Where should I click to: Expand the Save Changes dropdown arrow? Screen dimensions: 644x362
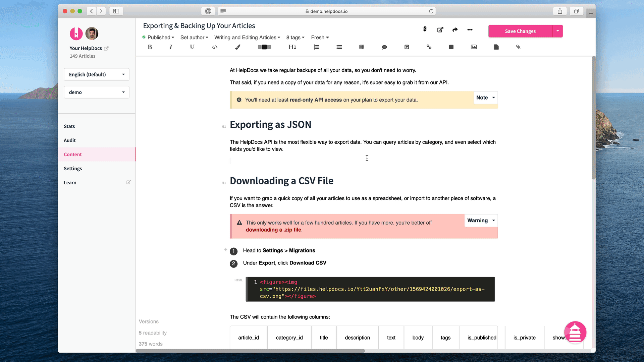[x=557, y=31]
